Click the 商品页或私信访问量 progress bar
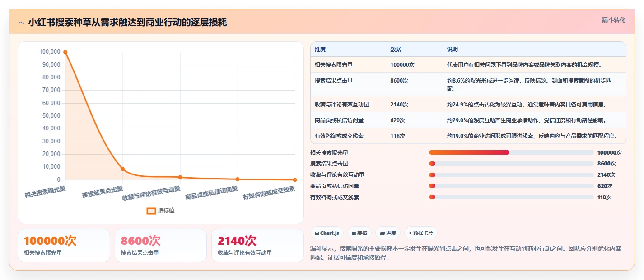644x280 pixels. 511,186
